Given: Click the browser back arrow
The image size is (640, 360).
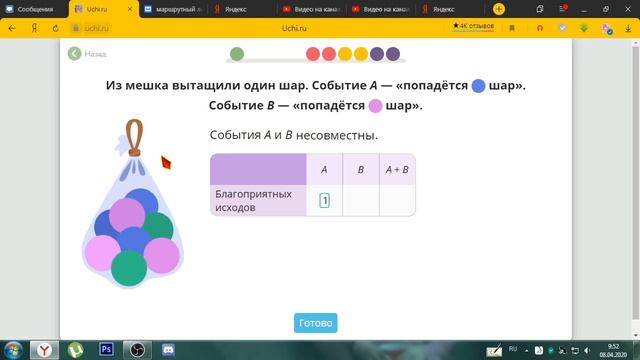Looking at the screenshot, I should [x=12, y=28].
